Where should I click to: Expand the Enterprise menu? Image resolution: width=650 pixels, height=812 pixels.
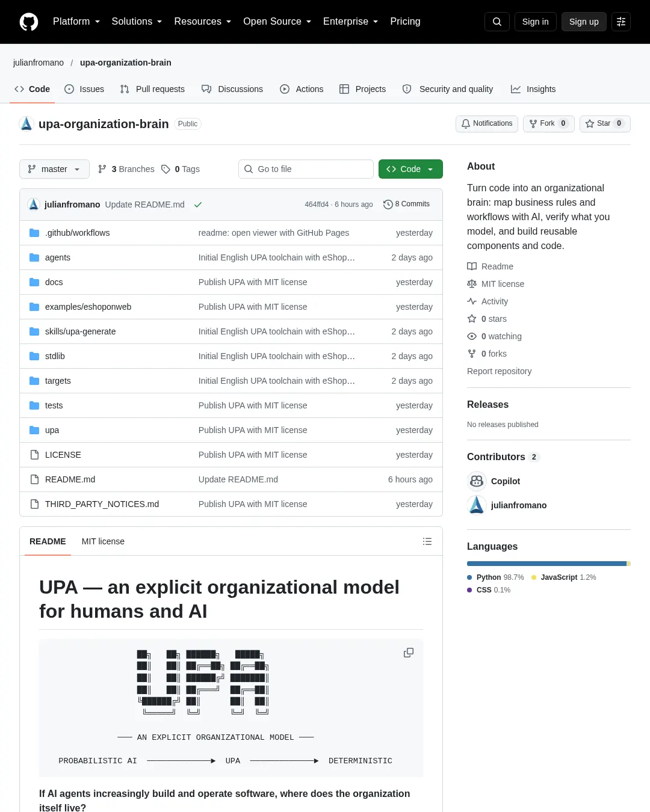[350, 22]
